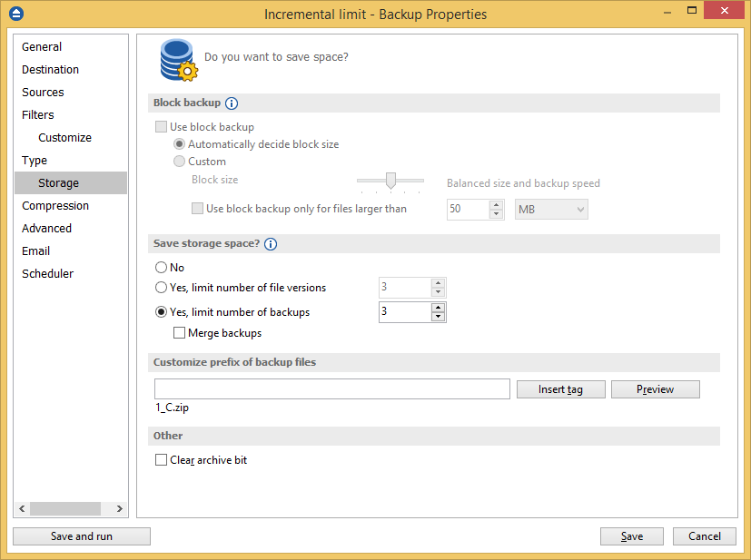Open the Compression settings page
Viewport: 751px width, 560px height.
(x=55, y=206)
